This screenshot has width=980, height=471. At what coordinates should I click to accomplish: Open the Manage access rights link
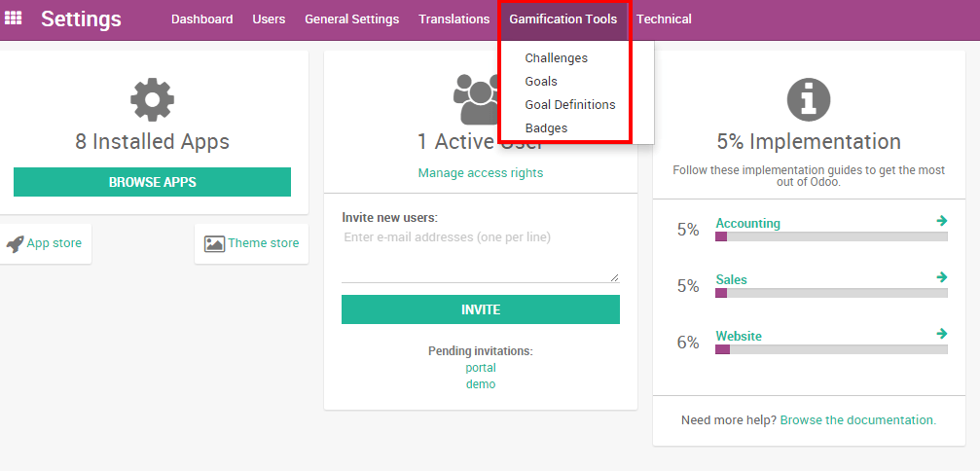click(480, 173)
